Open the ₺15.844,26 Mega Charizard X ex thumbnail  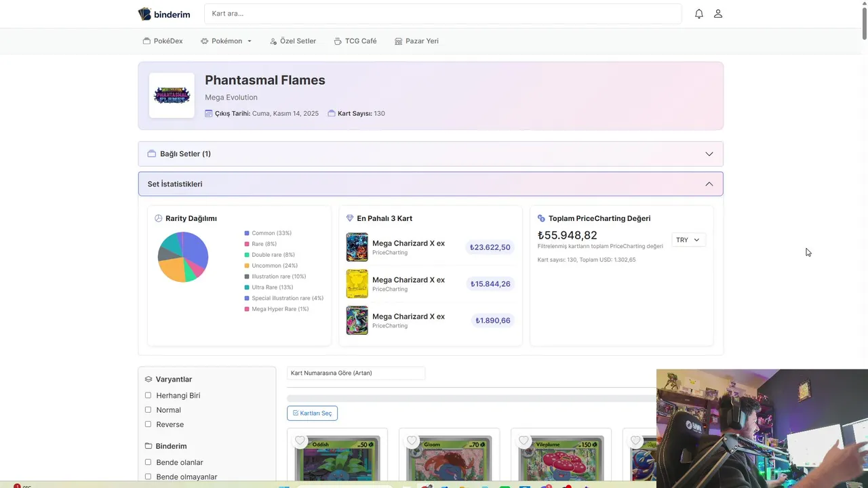[357, 284]
